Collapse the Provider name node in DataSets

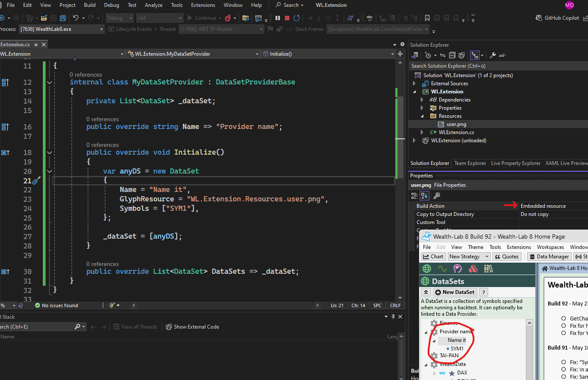coord(426,332)
